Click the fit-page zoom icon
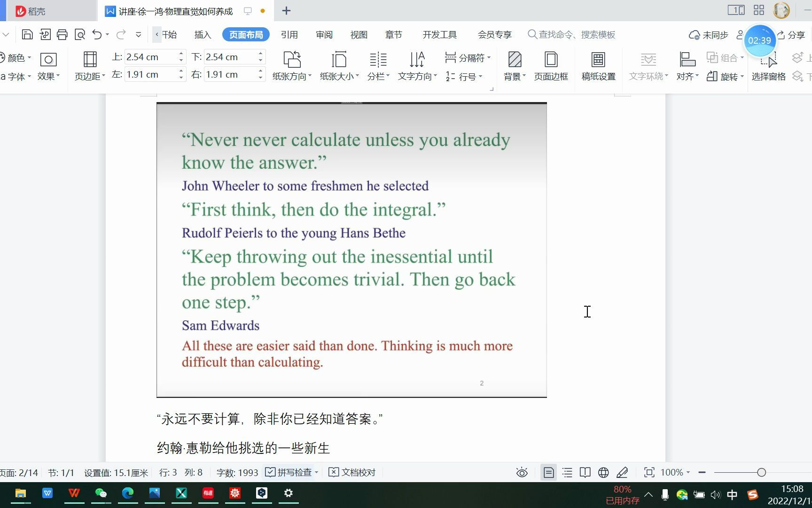The width and height of the screenshot is (812, 508). tap(649, 473)
